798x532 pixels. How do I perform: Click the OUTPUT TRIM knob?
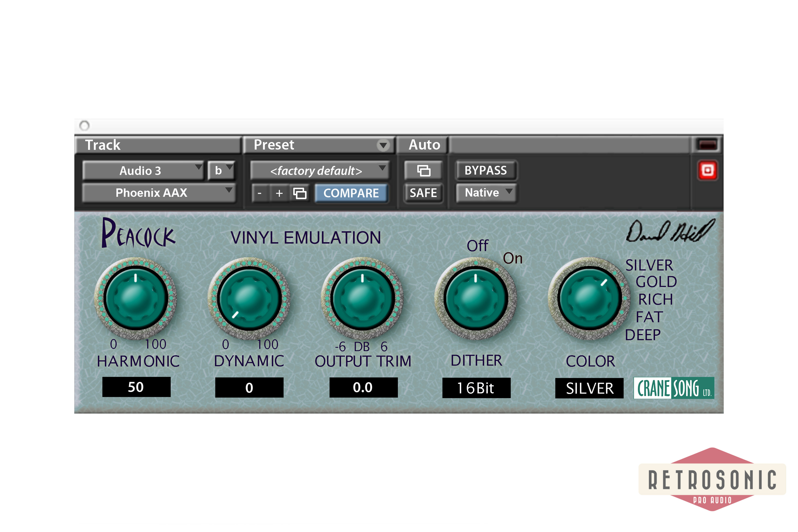tap(362, 299)
